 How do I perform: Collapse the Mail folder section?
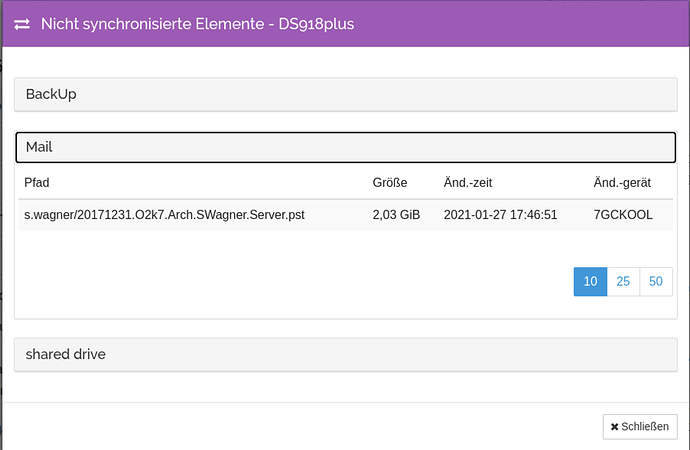[345, 147]
